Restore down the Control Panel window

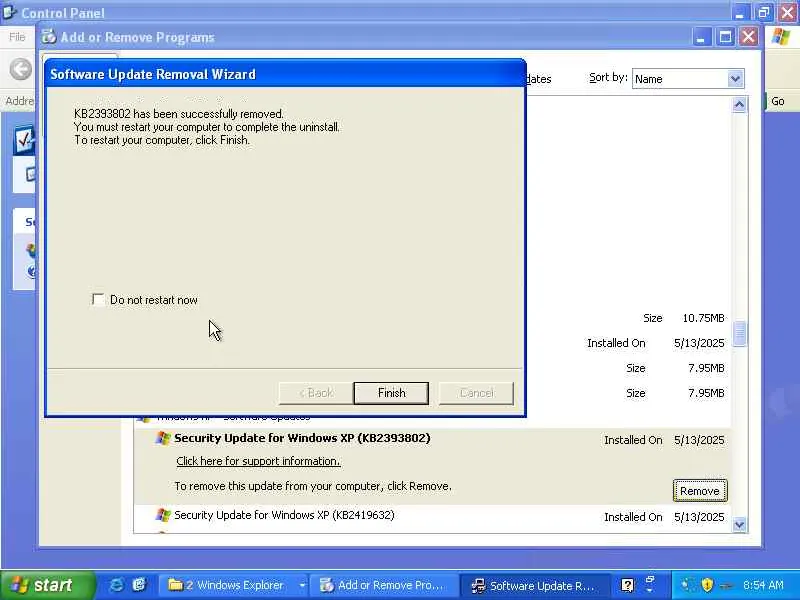764,12
